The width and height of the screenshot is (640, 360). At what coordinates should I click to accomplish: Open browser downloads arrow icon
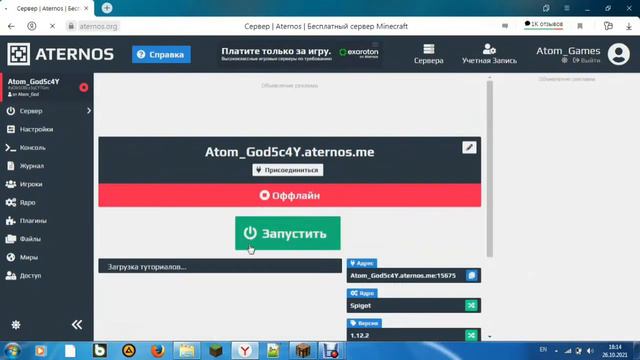tap(629, 26)
